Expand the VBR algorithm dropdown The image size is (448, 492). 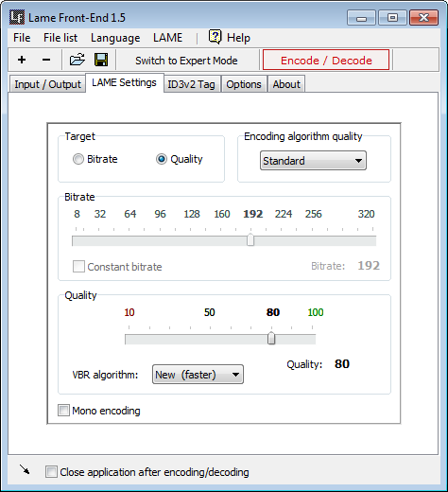click(x=198, y=375)
